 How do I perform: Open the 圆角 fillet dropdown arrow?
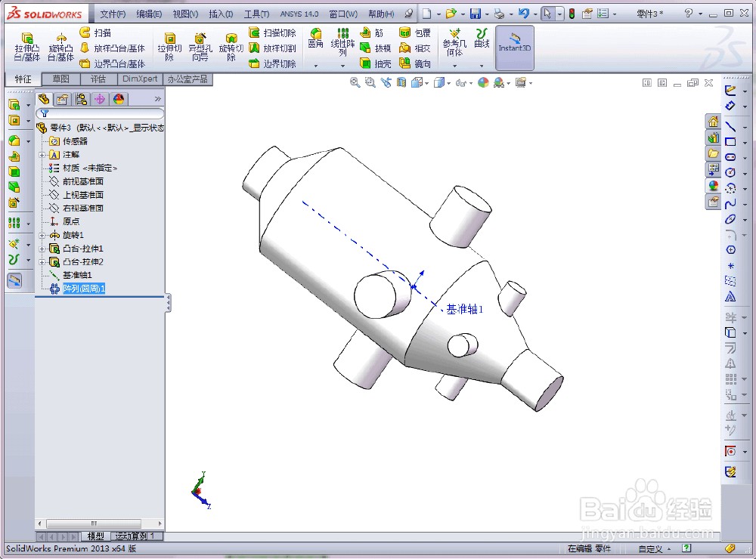click(x=316, y=66)
